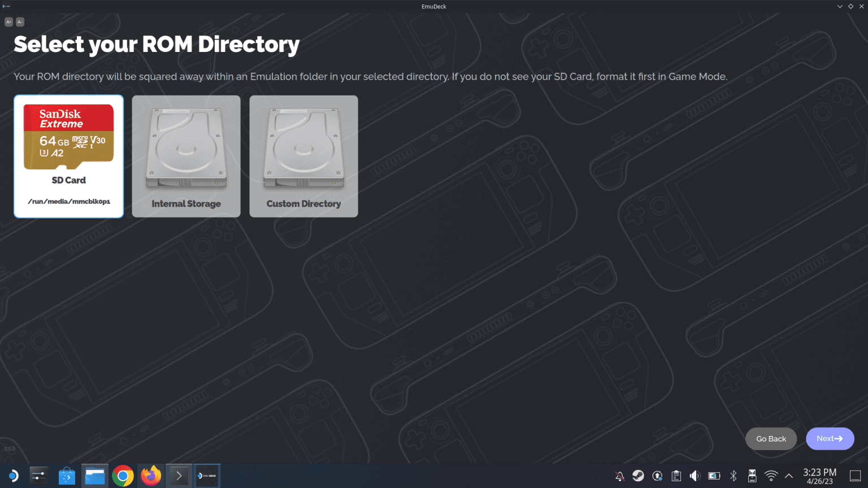Launch Firefox from the taskbar
Image resolution: width=868 pixels, height=488 pixels.
150,475
